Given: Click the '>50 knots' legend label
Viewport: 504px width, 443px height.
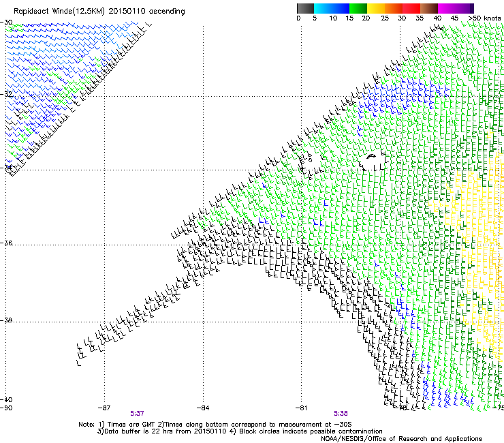Looking at the screenshot, I should [484, 18].
